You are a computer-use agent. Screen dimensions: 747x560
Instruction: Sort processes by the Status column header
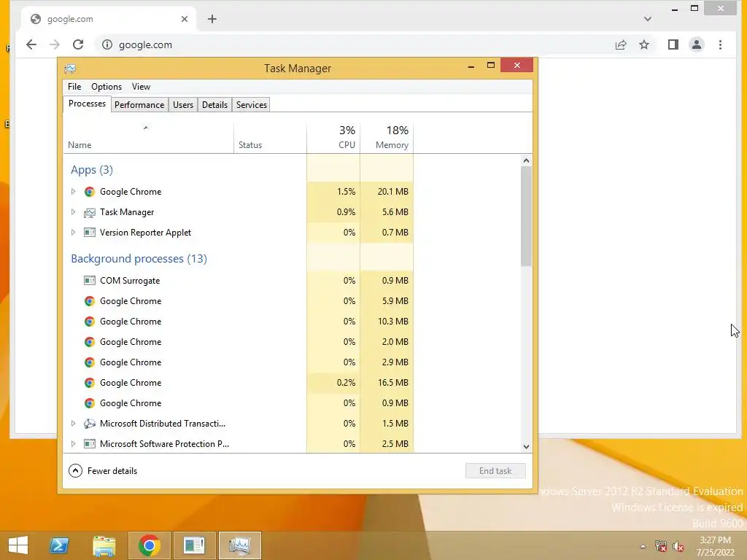(x=270, y=138)
